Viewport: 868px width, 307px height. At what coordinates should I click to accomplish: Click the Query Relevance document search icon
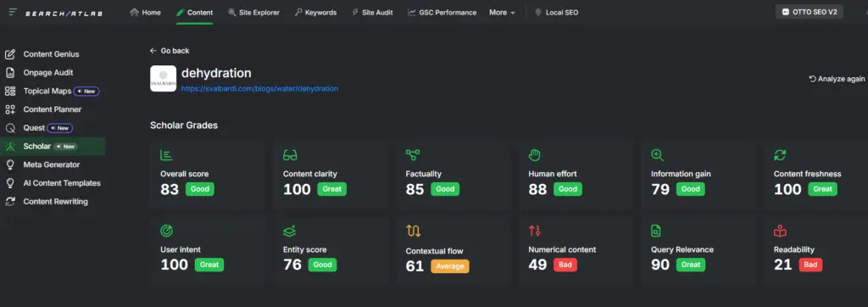[x=656, y=231]
